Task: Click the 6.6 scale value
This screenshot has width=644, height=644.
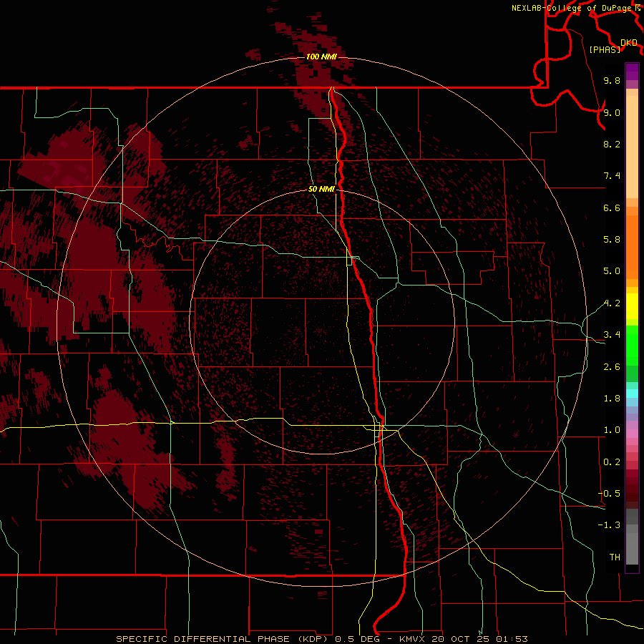Action: pyautogui.click(x=612, y=208)
